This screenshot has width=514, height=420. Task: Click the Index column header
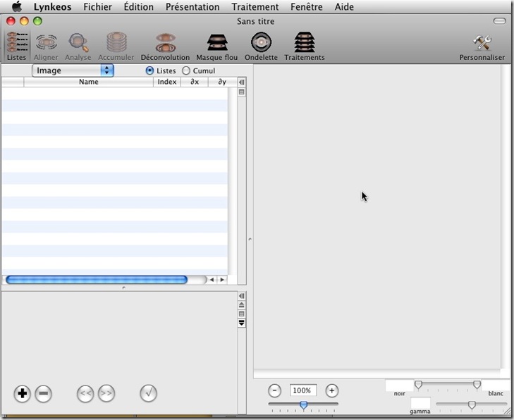tap(167, 82)
